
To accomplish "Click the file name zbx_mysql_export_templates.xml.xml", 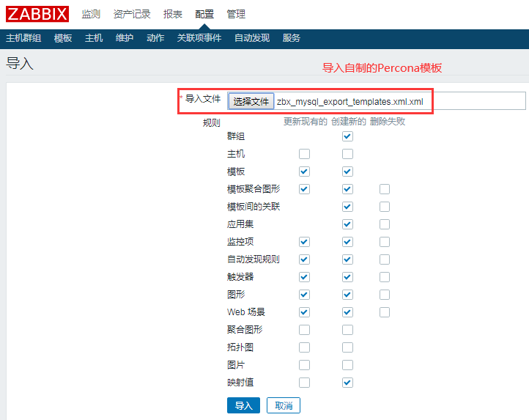I will tap(349, 102).
